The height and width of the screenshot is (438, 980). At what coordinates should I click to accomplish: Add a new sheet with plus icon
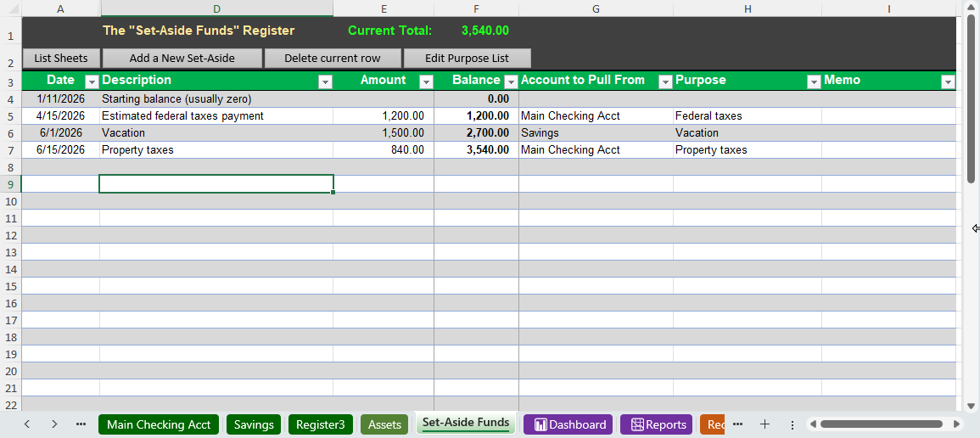764,424
